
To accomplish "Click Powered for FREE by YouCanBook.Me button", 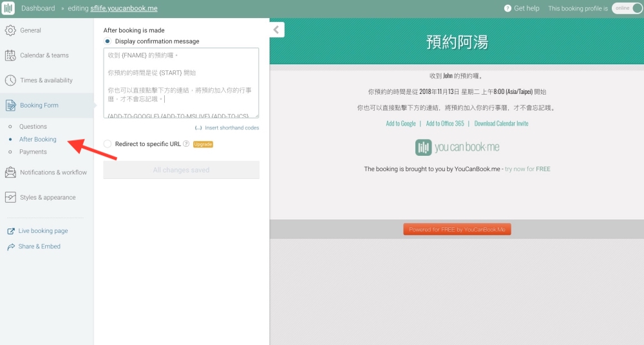I will coord(457,230).
